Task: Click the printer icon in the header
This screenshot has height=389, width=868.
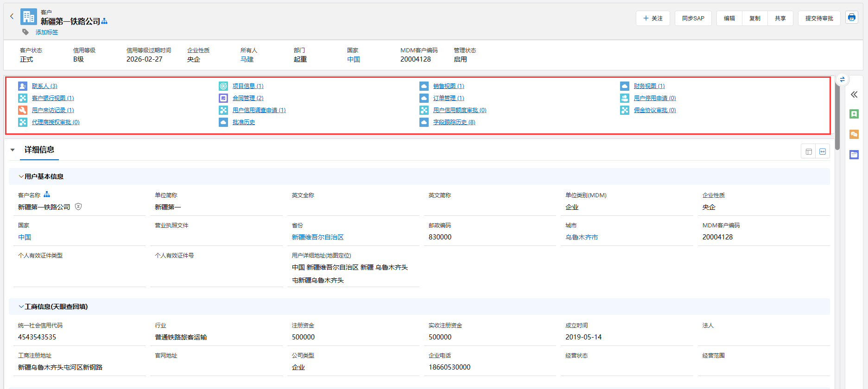Action: pyautogui.click(x=851, y=18)
